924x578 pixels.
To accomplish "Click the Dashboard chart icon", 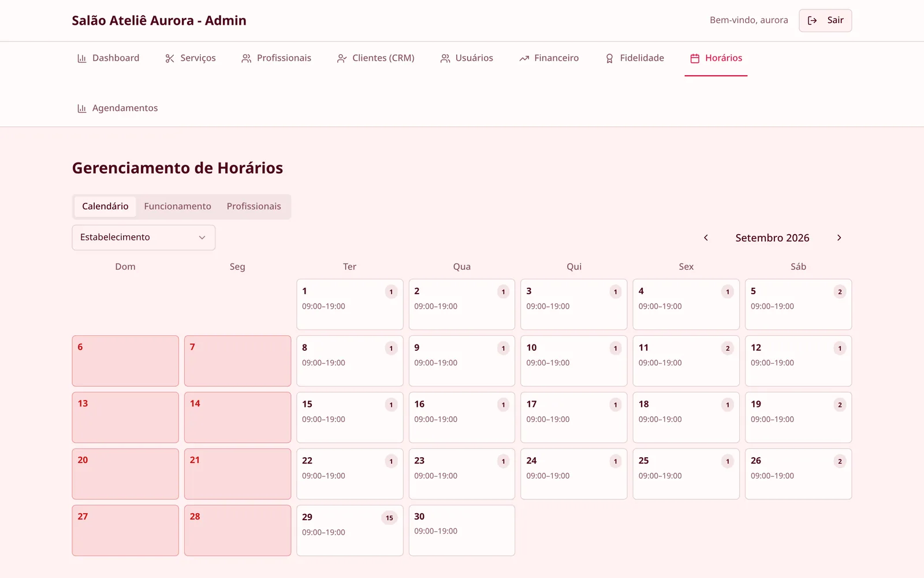I will (x=82, y=58).
